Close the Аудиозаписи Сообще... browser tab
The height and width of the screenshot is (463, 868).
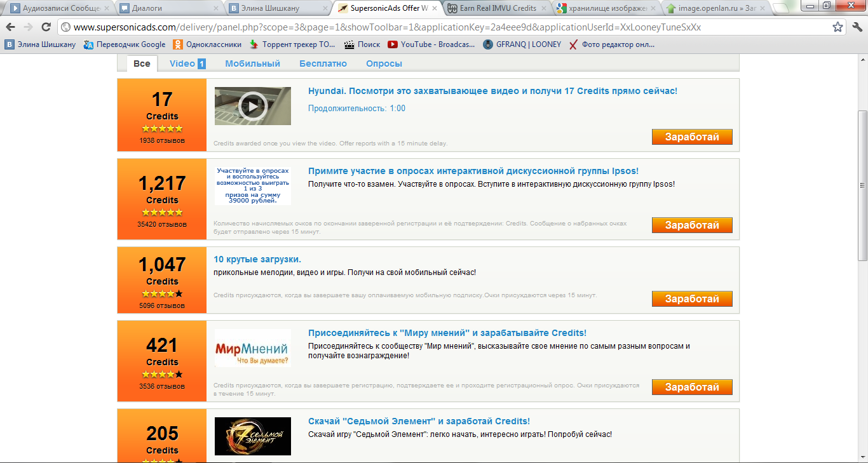(106, 8)
